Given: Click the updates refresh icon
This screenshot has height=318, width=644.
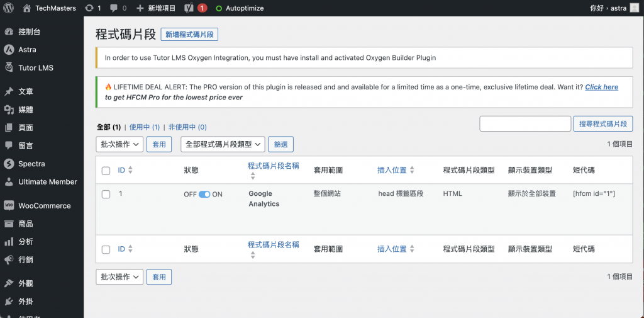Looking at the screenshot, I should coord(89,8).
